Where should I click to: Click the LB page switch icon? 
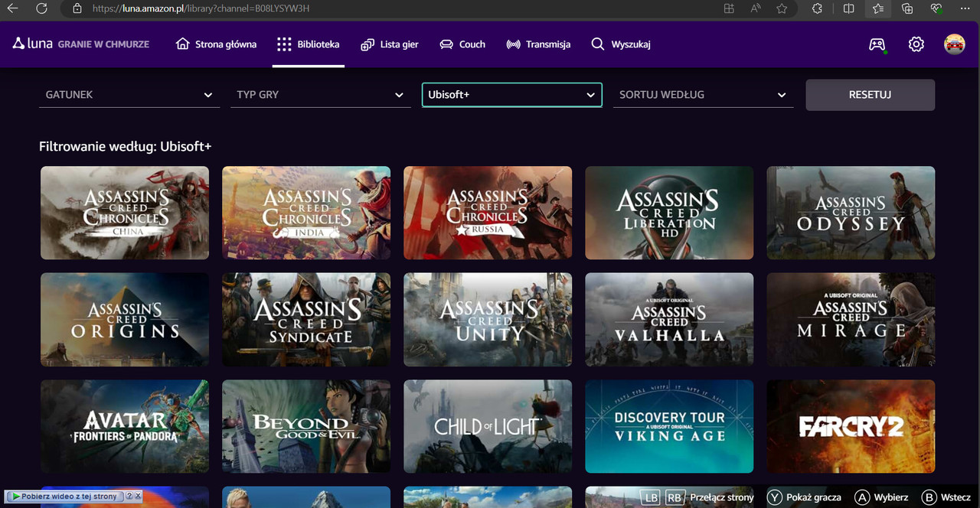[x=651, y=497]
